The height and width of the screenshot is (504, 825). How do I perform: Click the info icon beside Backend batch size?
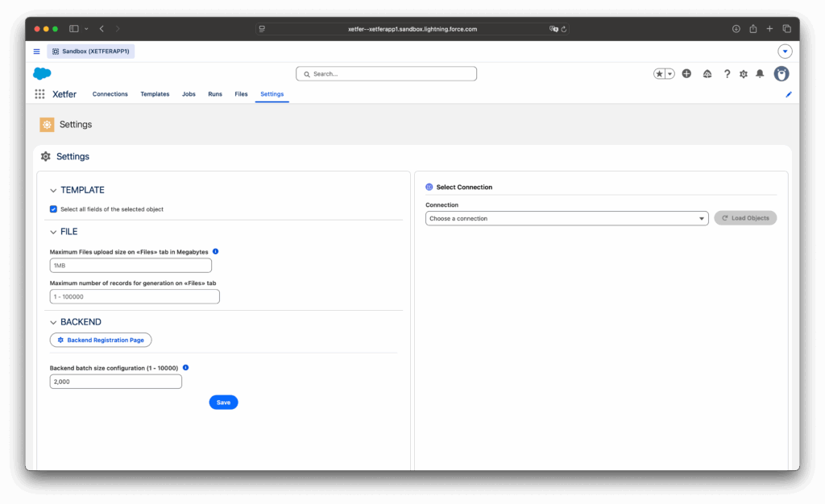click(185, 367)
